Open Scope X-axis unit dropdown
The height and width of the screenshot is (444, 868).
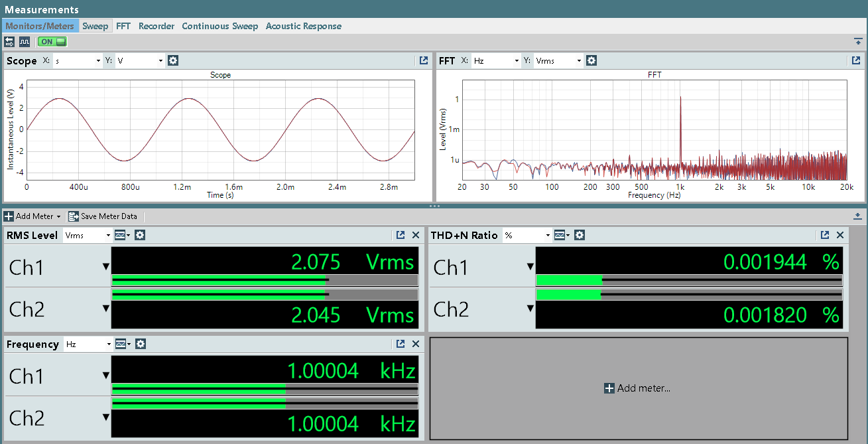77,60
